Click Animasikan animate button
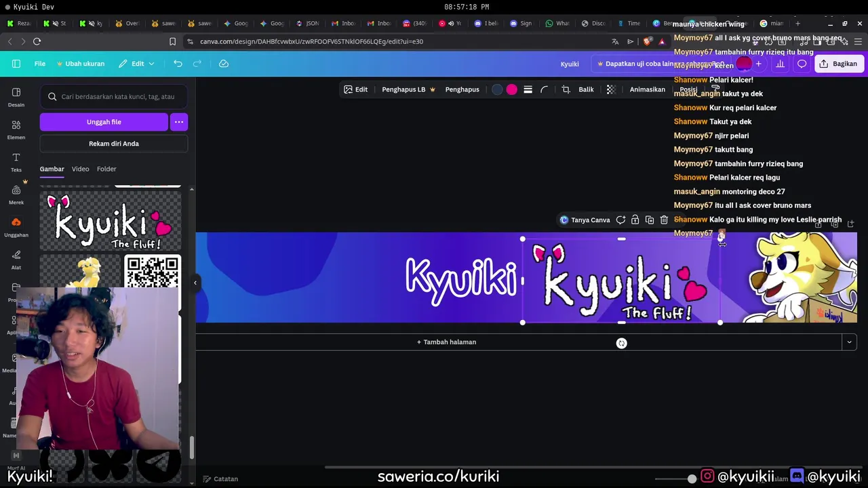The image size is (868, 488). click(x=647, y=89)
